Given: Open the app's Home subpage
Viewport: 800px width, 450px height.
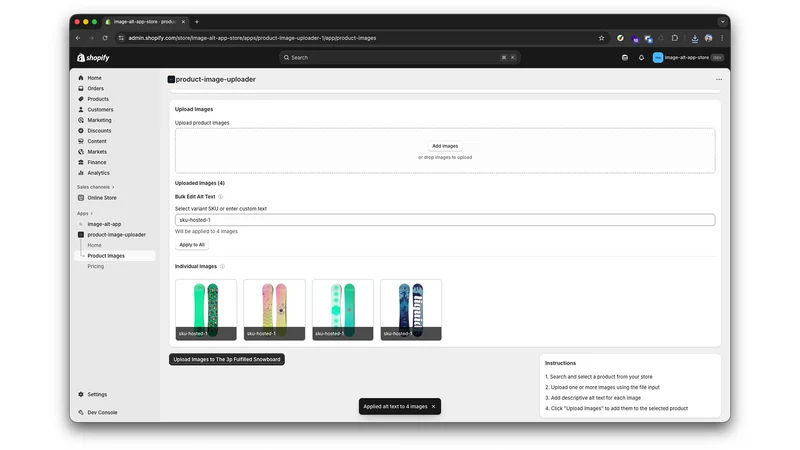Looking at the screenshot, I should coord(94,245).
